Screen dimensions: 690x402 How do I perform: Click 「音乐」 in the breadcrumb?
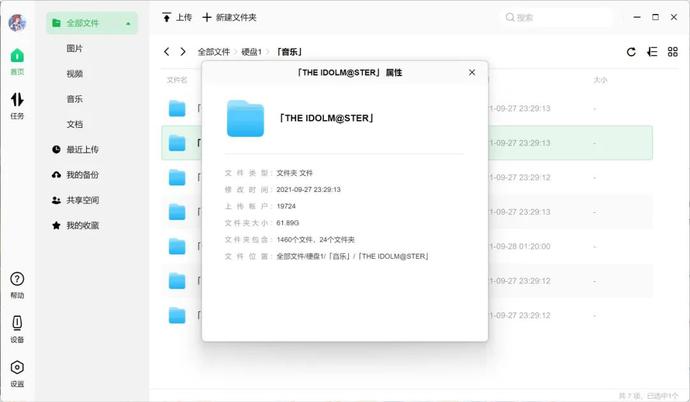point(290,52)
